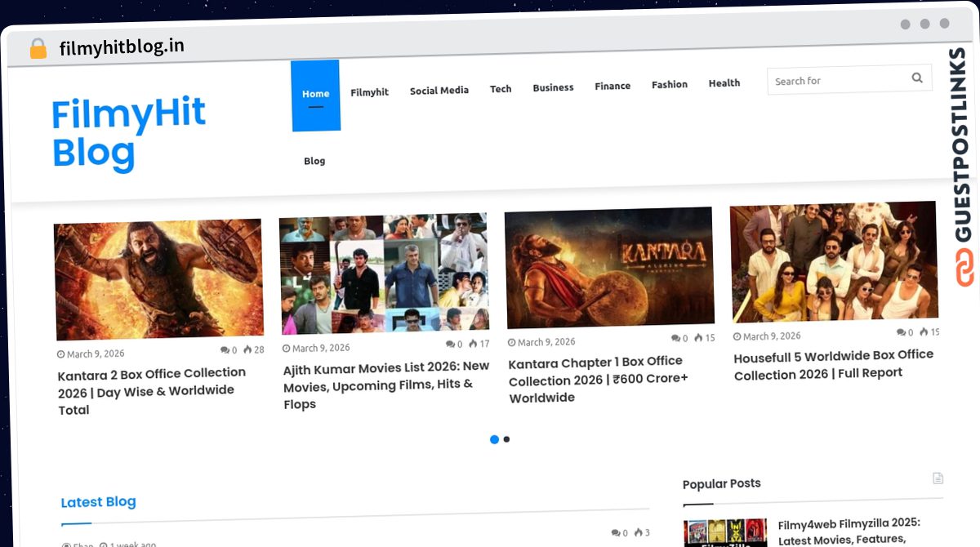Click comment icon under Kantara Chapter 1 post
The image size is (980, 547).
pyautogui.click(x=675, y=338)
